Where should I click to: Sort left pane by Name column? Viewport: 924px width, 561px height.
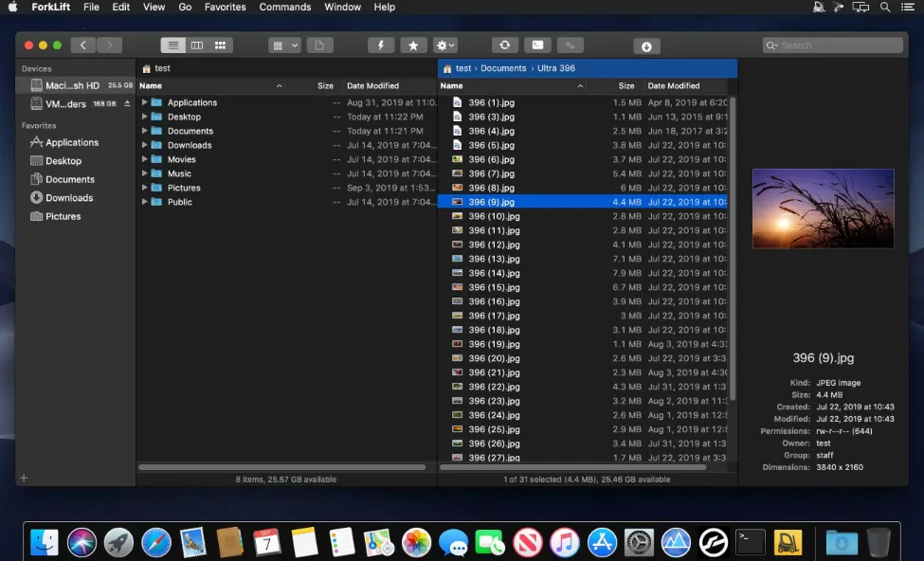click(x=211, y=85)
